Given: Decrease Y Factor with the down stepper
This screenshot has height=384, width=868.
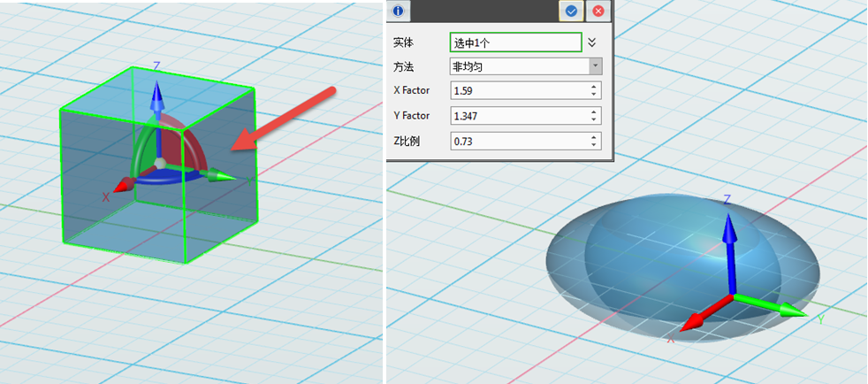Looking at the screenshot, I should pyautogui.click(x=595, y=119).
